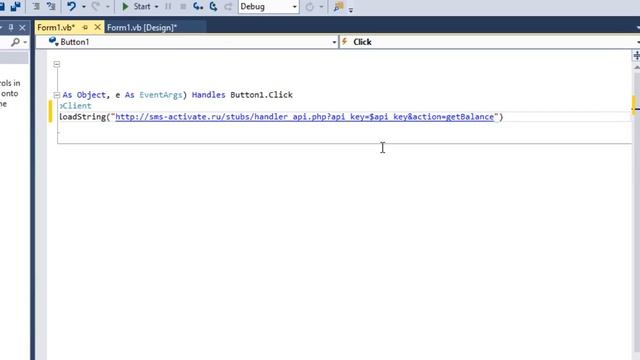Open the toolbar overflow options arrow

351,10
